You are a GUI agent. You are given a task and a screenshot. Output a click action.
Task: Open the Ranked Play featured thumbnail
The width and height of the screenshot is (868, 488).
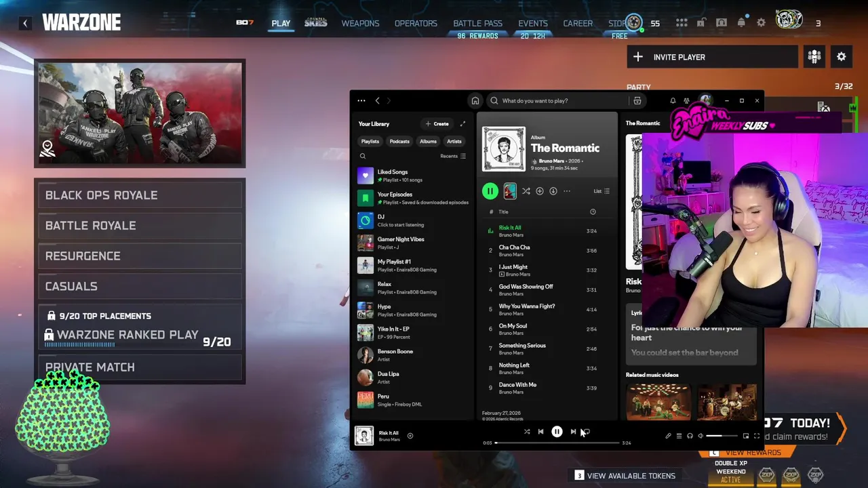click(140, 113)
